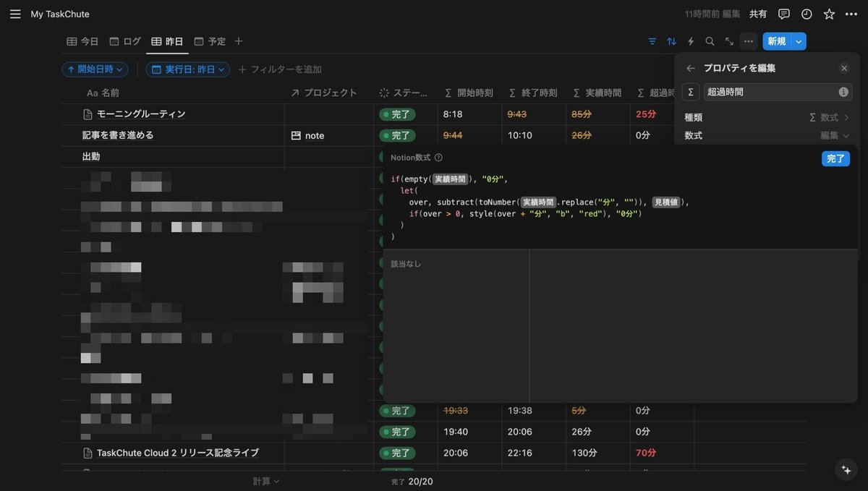
Task: Click the 実績時間 column header
Action: coord(598,93)
